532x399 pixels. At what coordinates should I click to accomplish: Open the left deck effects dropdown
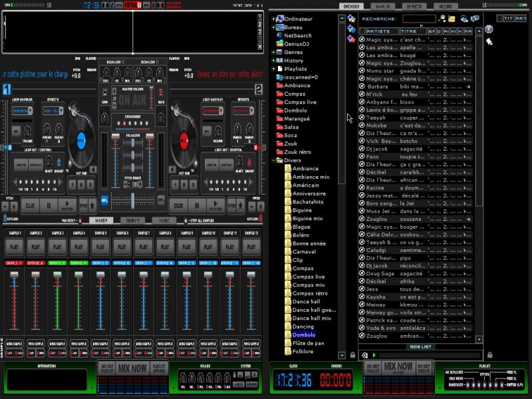click(53, 110)
